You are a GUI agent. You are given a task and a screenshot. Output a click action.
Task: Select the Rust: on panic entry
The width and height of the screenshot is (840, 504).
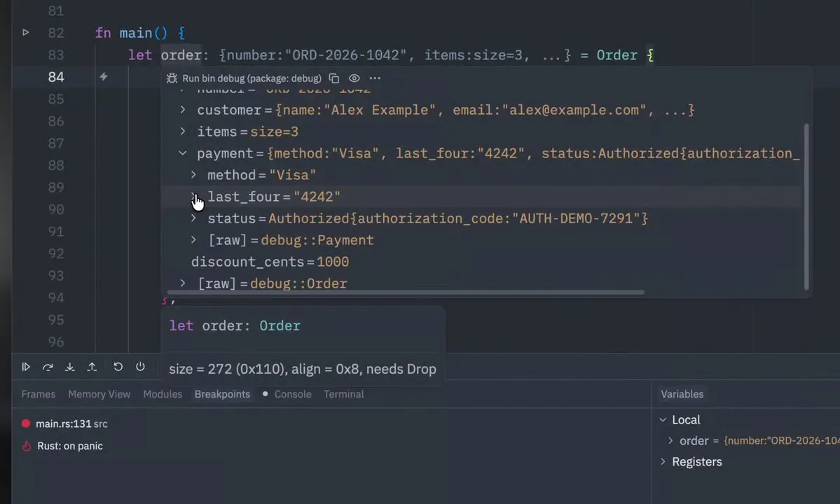click(69, 446)
